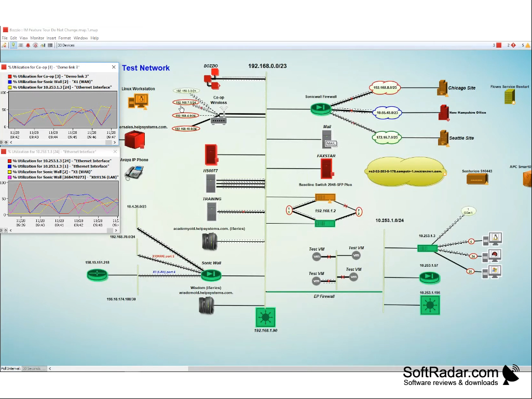Screen dimensions: 532x399
Task: Click the grid table toolbar icon
Action: [x=50, y=45]
